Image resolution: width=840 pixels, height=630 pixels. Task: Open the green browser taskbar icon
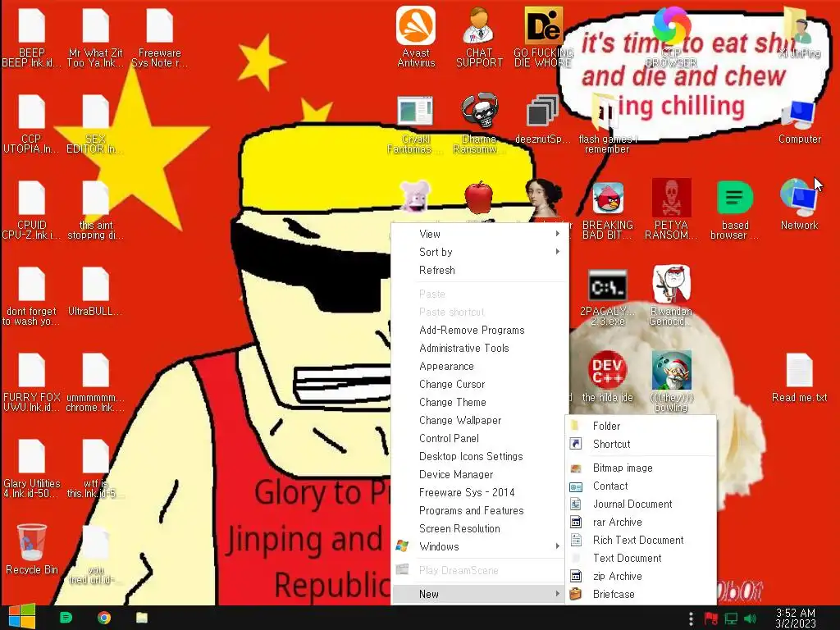click(66, 618)
